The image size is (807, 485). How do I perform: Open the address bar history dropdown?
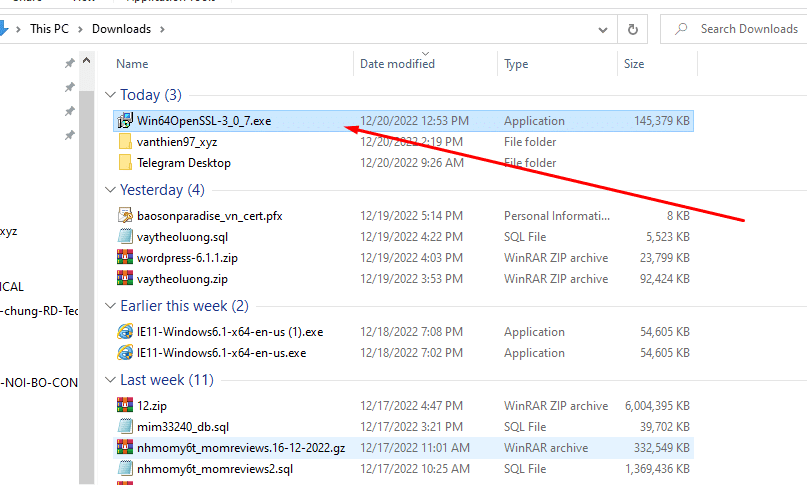click(x=603, y=29)
